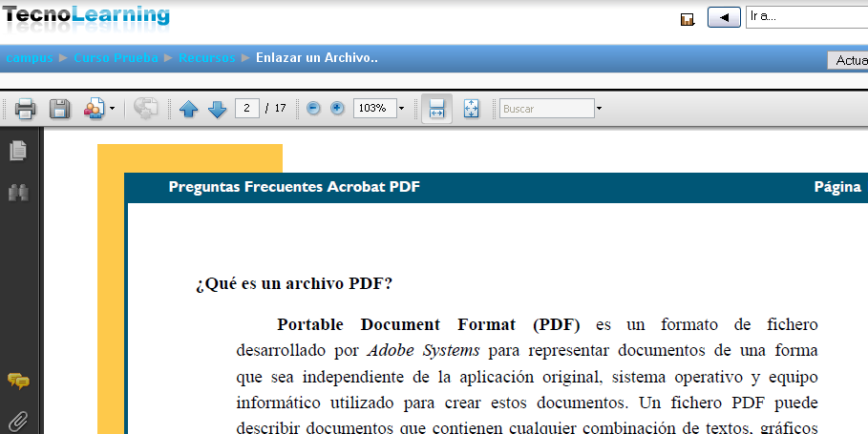Expand the 103% zoom level dropdown

click(x=401, y=109)
